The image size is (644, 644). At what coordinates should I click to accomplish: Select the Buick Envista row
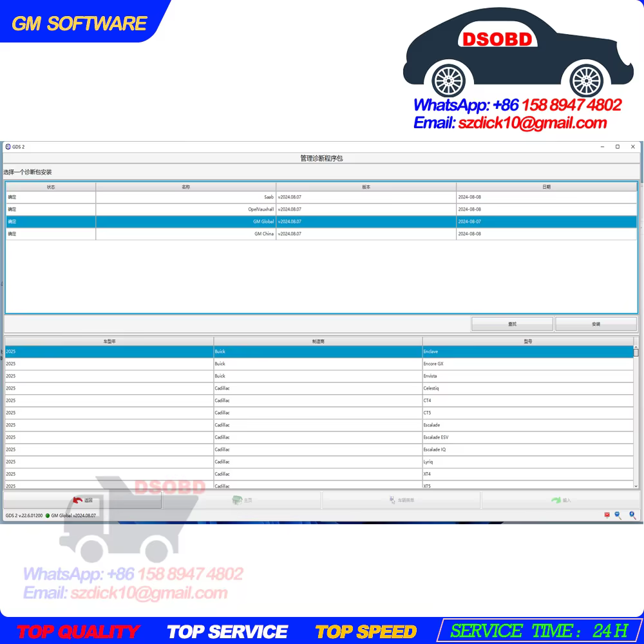pos(319,376)
